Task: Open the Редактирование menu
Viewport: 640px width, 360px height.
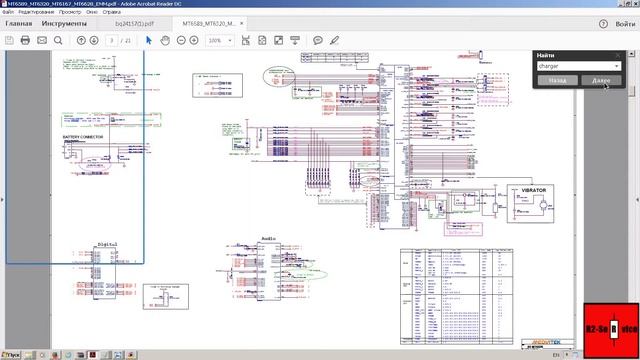Action: point(36,12)
